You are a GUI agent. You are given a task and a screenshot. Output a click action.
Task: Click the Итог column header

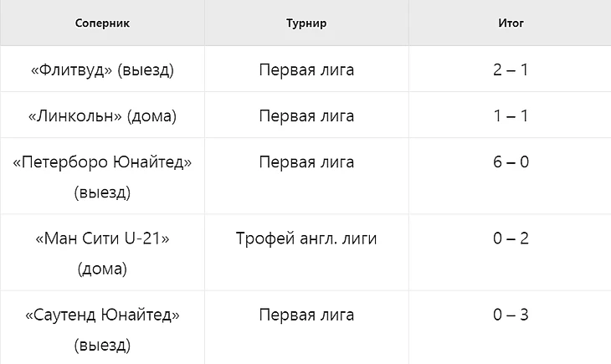click(x=511, y=23)
